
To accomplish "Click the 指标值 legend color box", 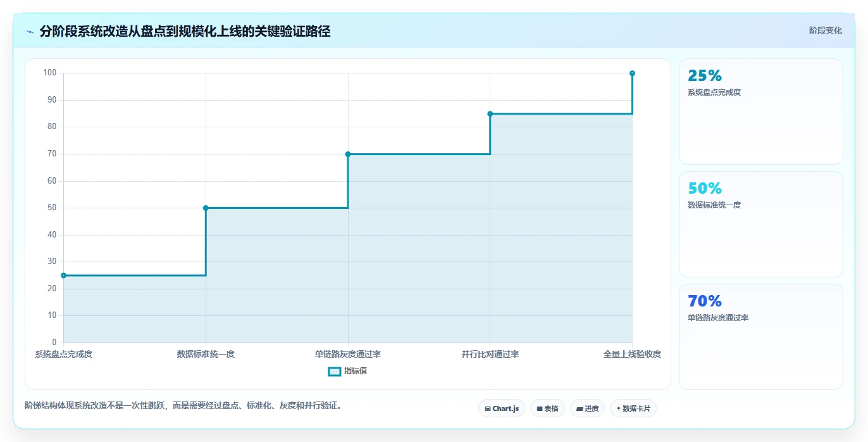I will point(335,371).
